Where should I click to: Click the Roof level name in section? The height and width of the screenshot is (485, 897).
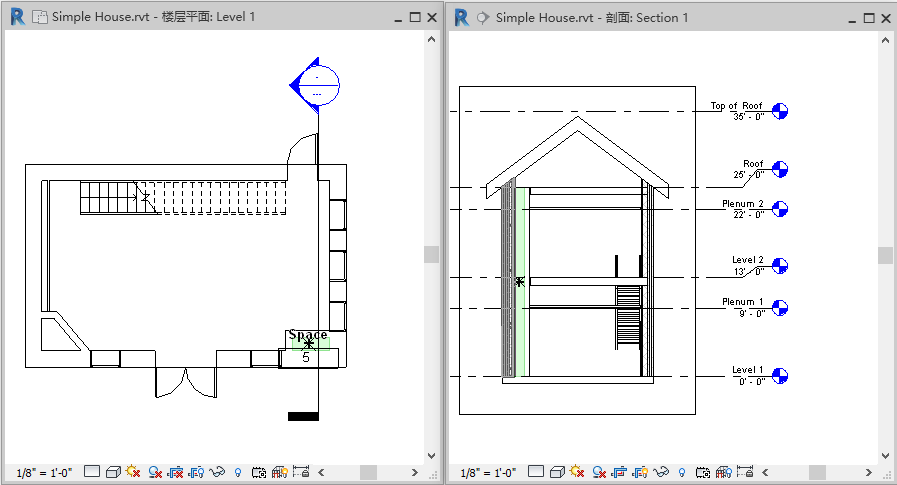[x=753, y=164]
